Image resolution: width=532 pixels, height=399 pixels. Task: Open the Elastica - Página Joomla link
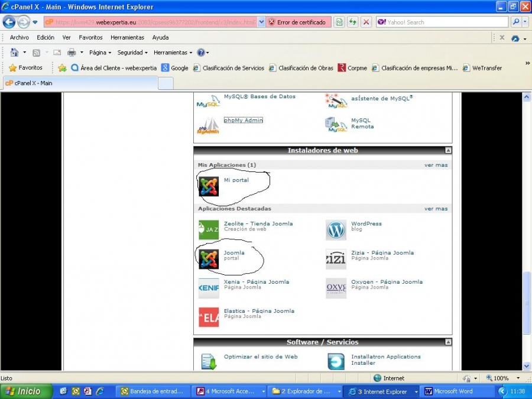pyautogui.click(x=259, y=311)
